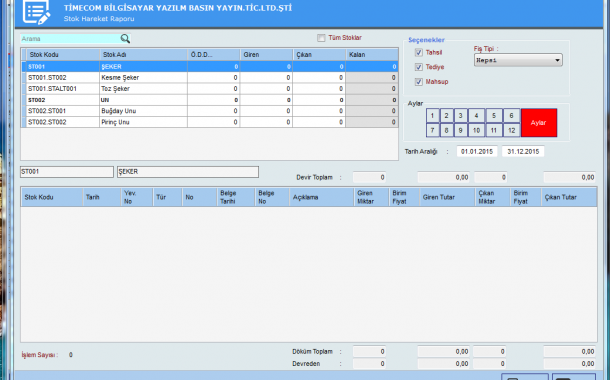Select month 5 button
The width and height of the screenshot is (610, 380).
(494, 116)
